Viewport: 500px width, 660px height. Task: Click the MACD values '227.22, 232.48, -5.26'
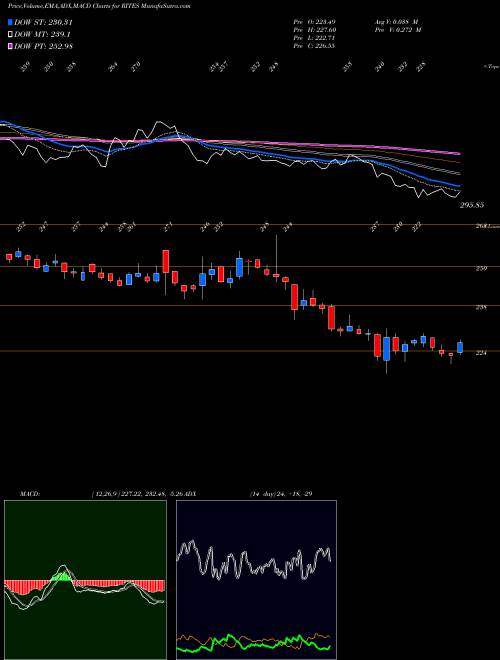tap(150, 494)
